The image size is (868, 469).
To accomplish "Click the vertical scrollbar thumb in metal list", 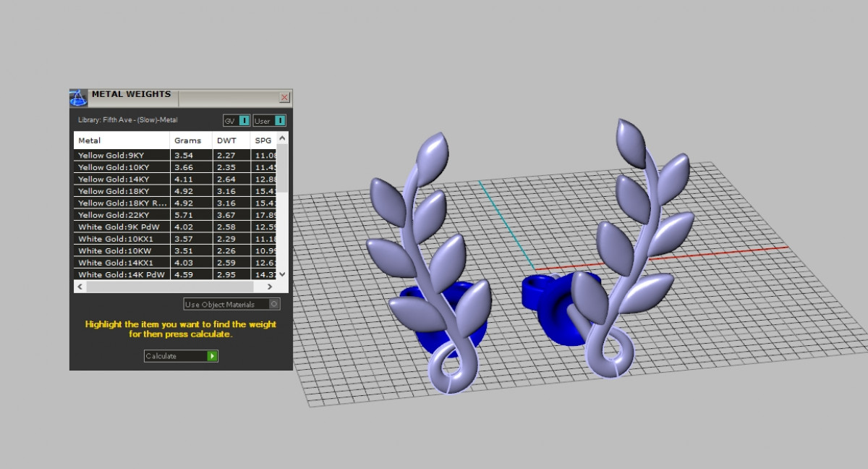I will 282,168.
